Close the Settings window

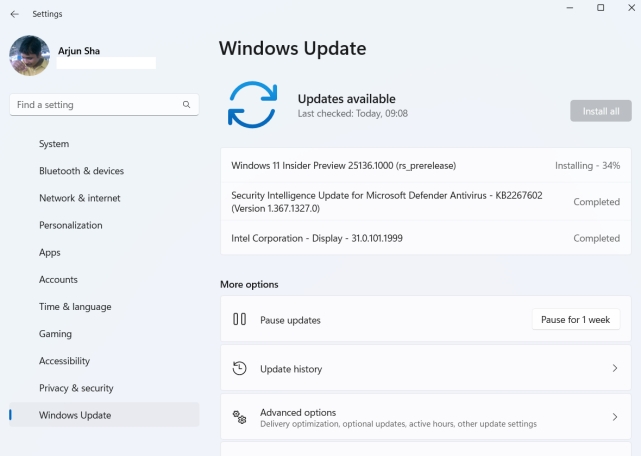[x=632, y=8]
